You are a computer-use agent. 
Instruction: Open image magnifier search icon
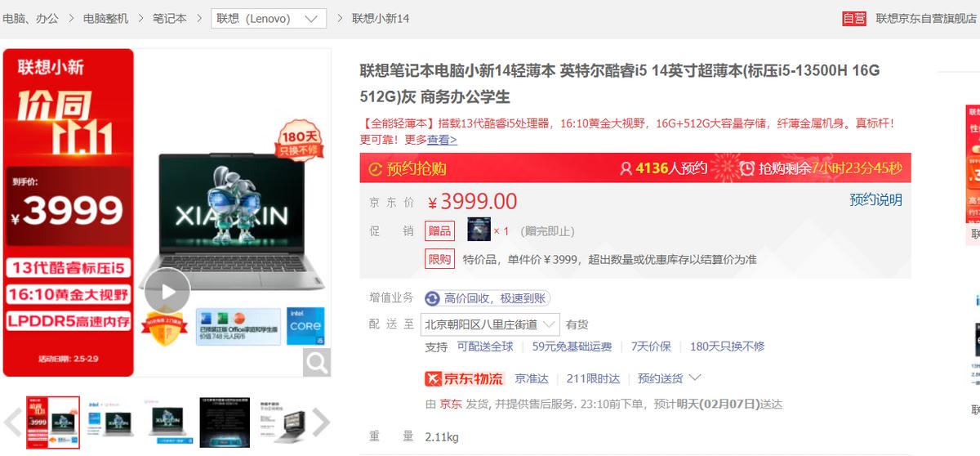(317, 362)
